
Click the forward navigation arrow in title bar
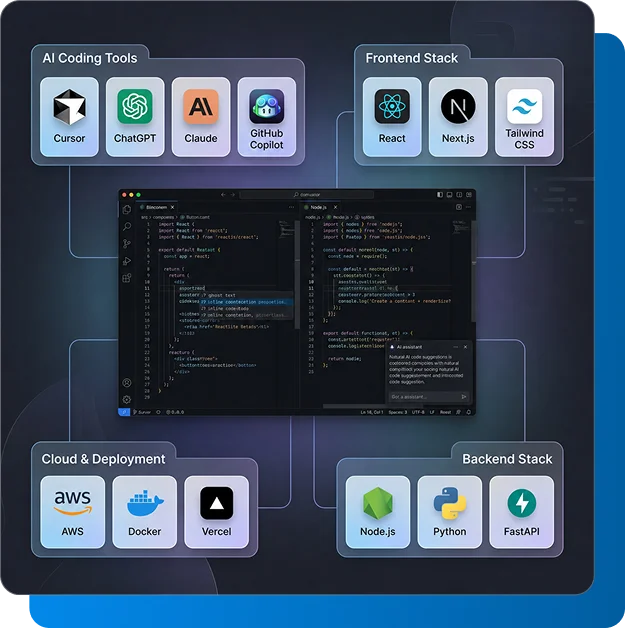(x=233, y=195)
